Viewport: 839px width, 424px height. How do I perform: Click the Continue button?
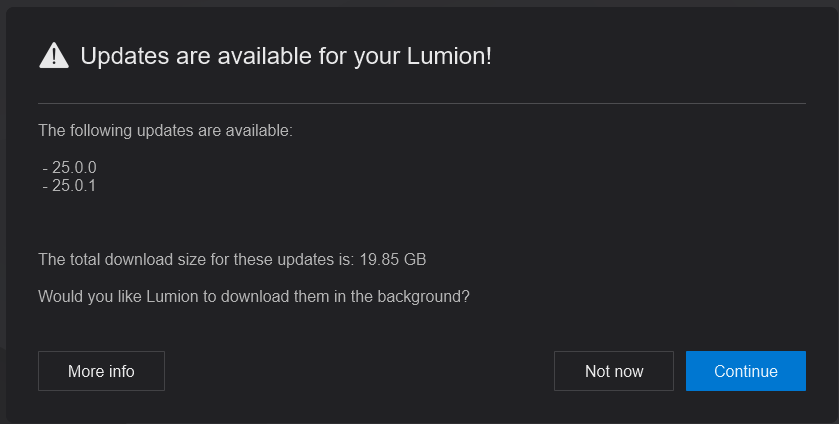point(745,371)
